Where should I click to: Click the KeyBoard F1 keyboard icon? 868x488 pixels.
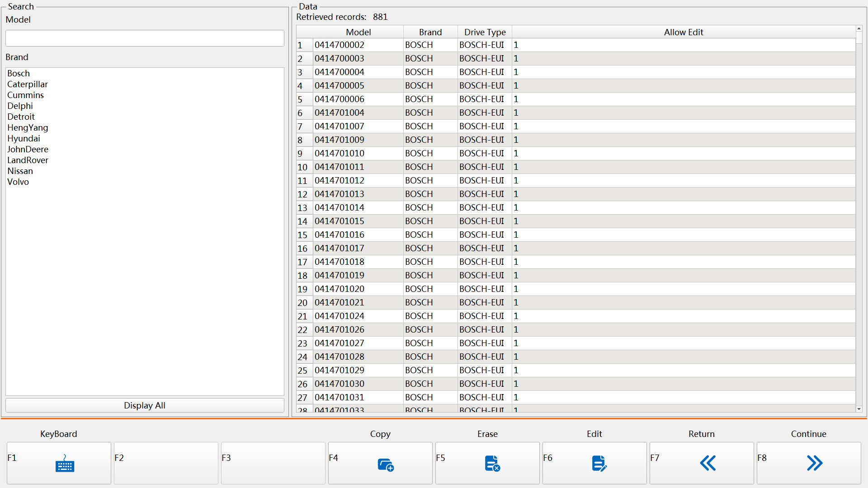(65, 464)
